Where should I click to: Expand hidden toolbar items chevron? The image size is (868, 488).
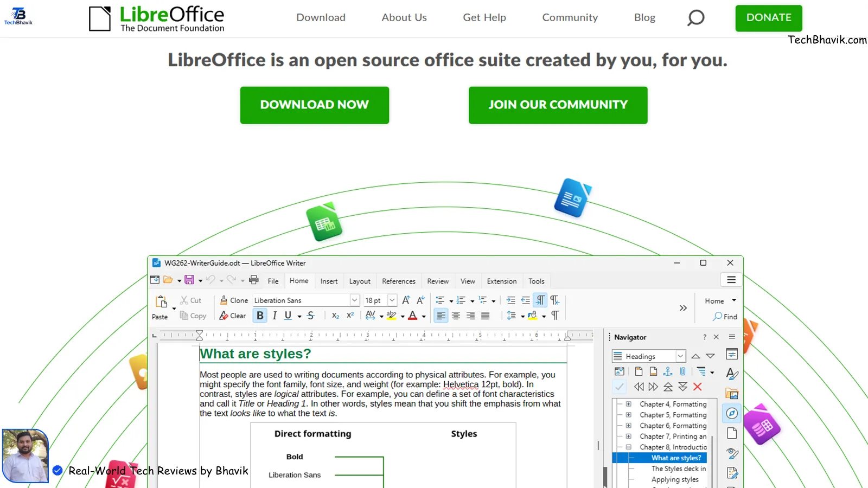coord(683,308)
